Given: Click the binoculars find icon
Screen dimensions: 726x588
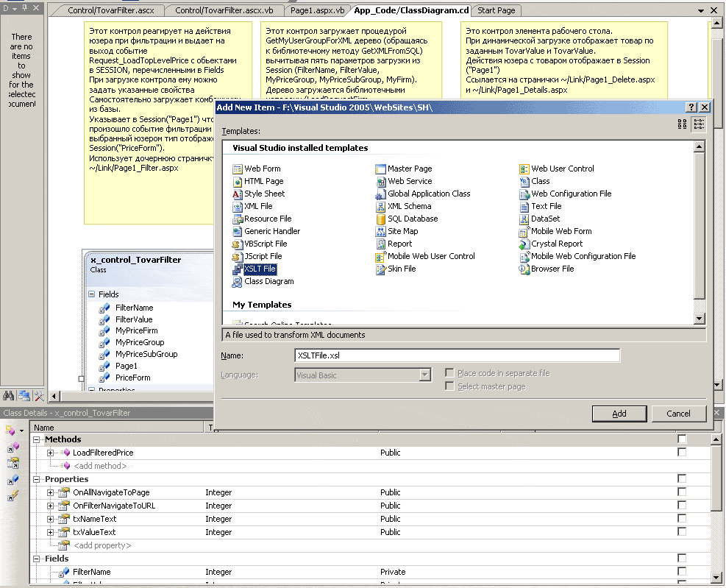Looking at the screenshot, I should [x=8, y=396].
